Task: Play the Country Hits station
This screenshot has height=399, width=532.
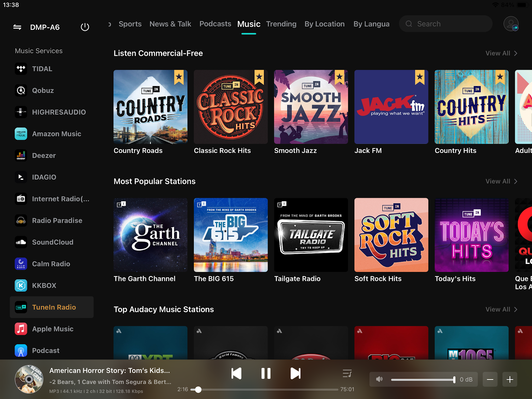Action: (471, 107)
